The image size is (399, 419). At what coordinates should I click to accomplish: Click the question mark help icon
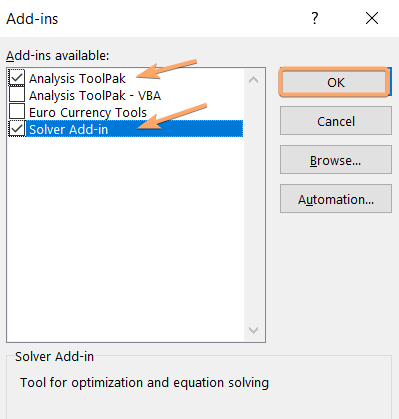coord(315,18)
